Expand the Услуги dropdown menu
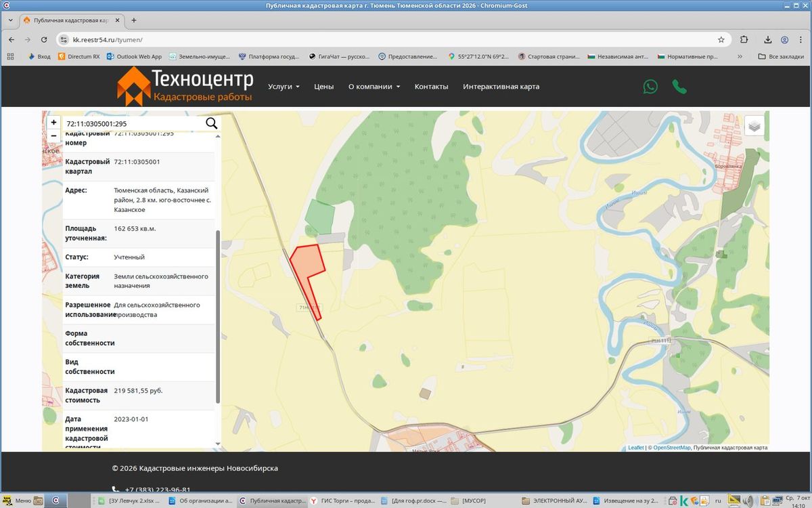The height and width of the screenshot is (508, 812). (284, 87)
